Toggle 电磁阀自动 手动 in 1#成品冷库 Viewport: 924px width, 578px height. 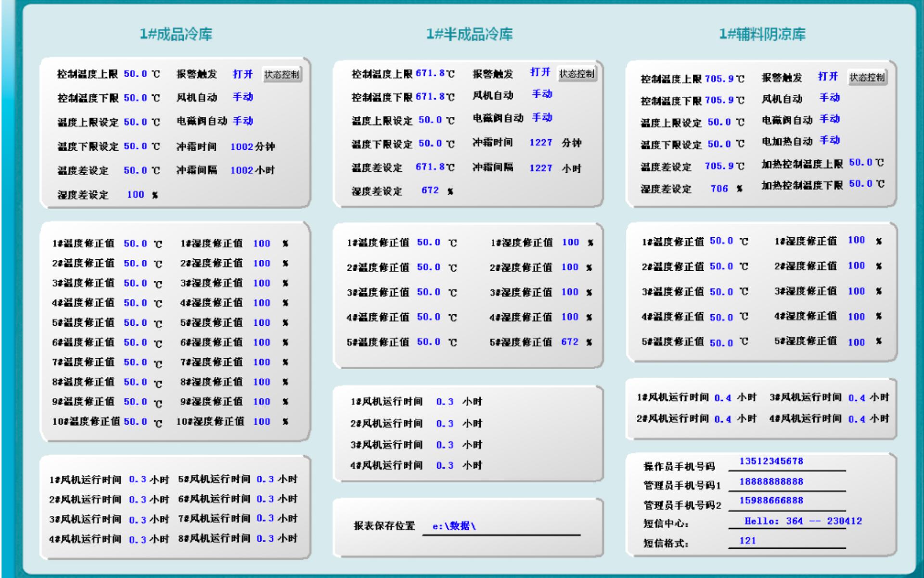pos(243,121)
